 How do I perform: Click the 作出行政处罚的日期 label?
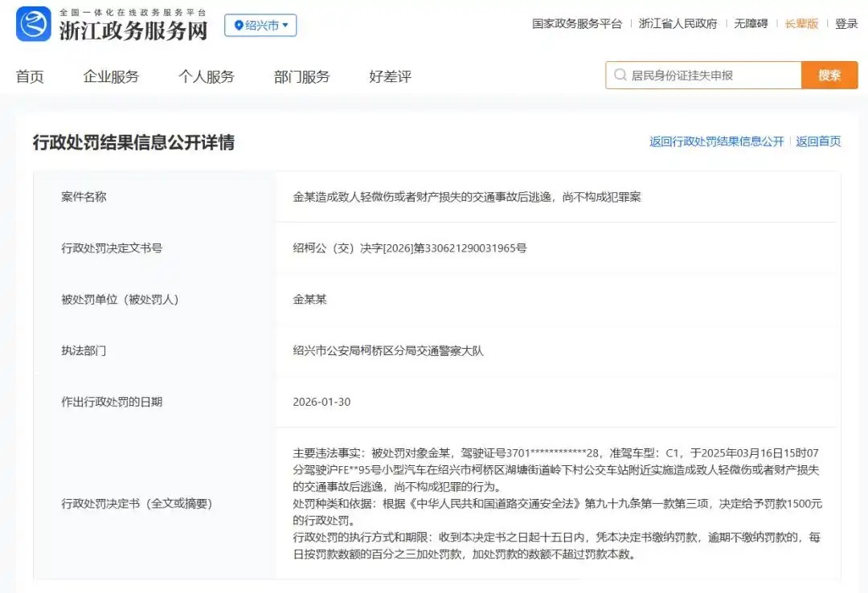pyautogui.click(x=111, y=402)
